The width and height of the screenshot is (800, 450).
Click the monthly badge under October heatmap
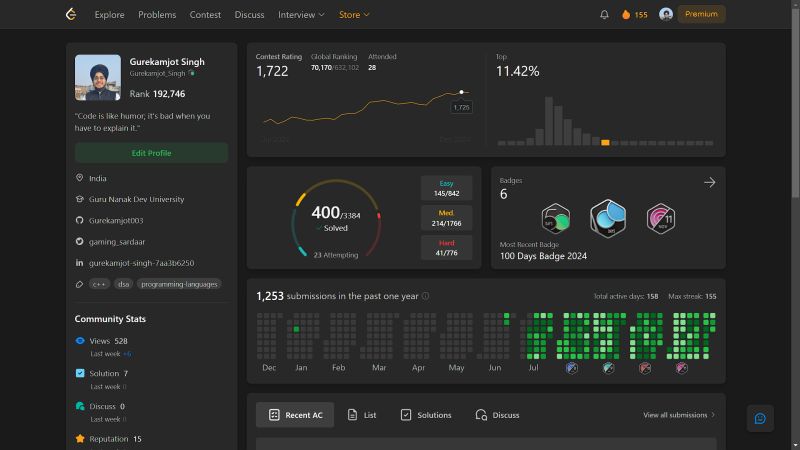(x=645, y=368)
